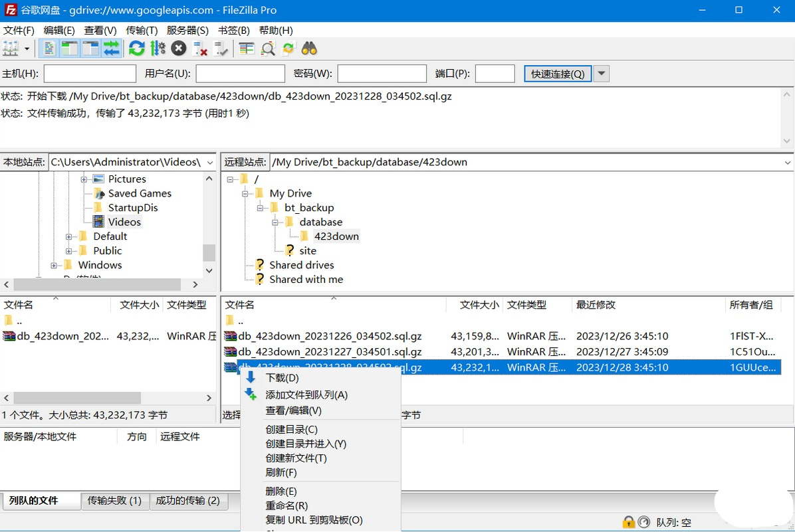Toggle directory comparison icon

[x=268, y=48]
